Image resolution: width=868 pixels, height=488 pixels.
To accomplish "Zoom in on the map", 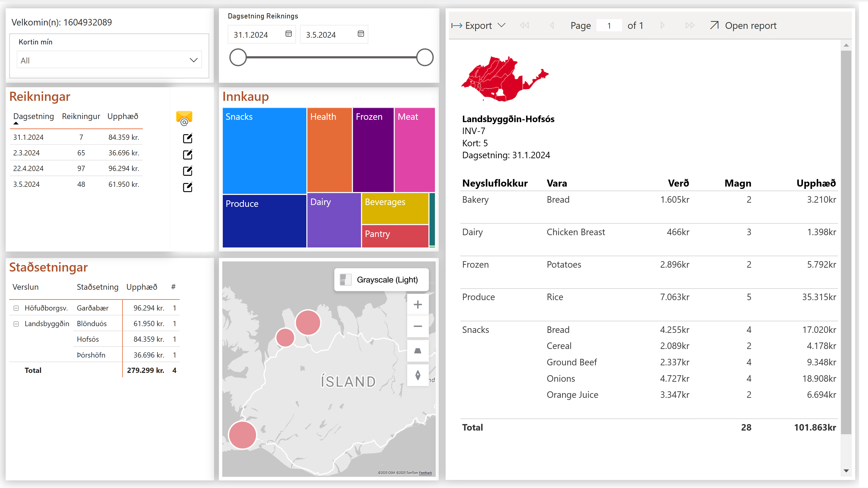I will pyautogui.click(x=418, y=305).
